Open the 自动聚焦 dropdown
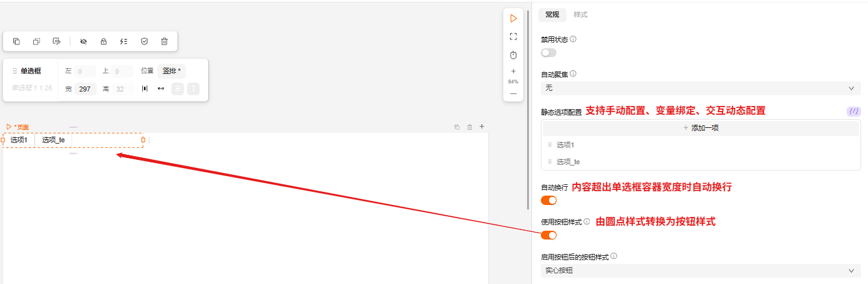 tap(700, 88)
